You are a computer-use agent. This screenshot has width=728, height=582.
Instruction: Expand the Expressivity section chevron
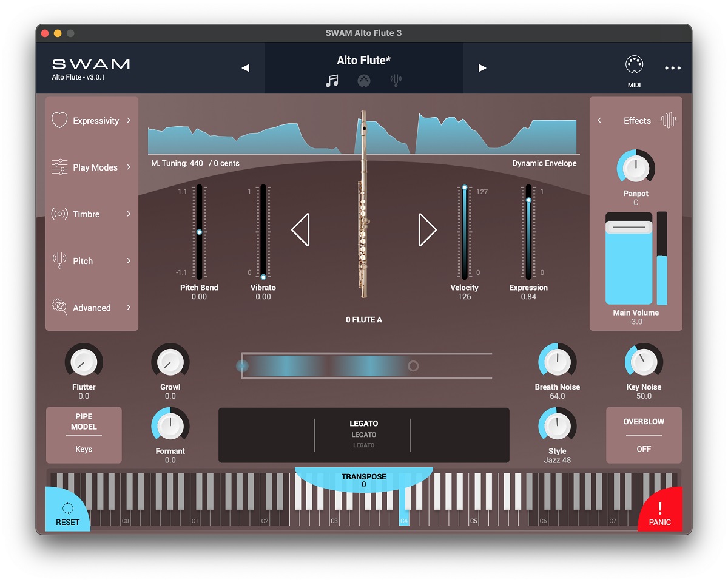(x=129, y=120)
